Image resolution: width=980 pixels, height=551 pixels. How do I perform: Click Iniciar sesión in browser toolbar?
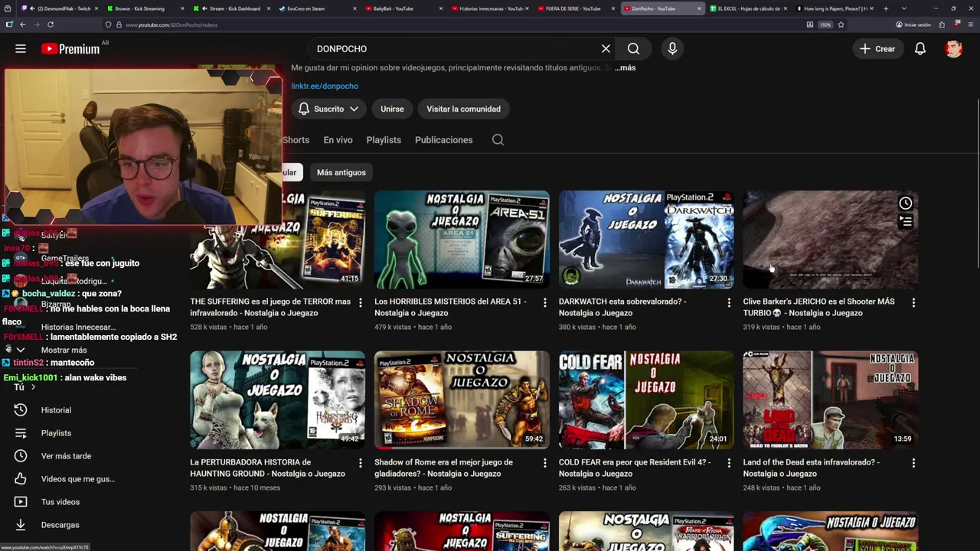click(913, 24)
